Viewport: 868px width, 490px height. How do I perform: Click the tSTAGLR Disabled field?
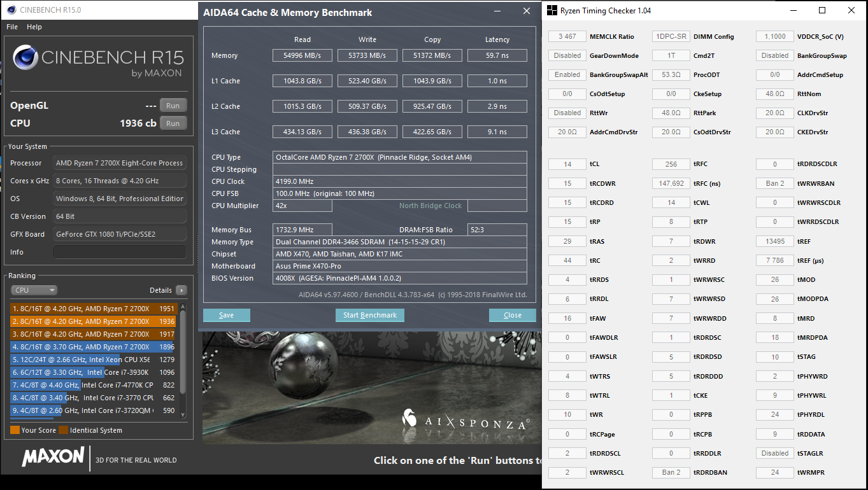coord(774,453)
